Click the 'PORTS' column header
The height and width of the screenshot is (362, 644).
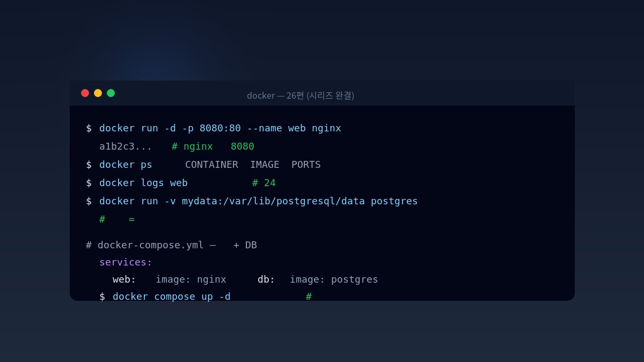pos(306,165)
